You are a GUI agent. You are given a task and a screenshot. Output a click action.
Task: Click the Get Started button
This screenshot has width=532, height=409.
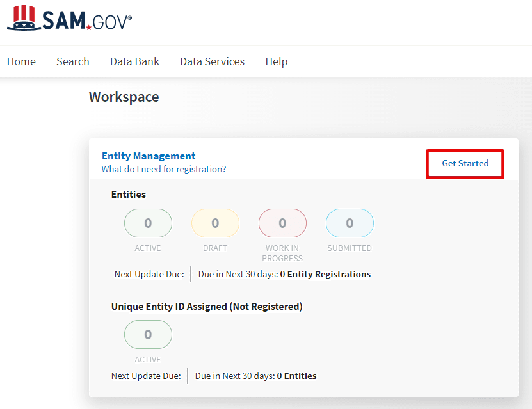[465, 164]
